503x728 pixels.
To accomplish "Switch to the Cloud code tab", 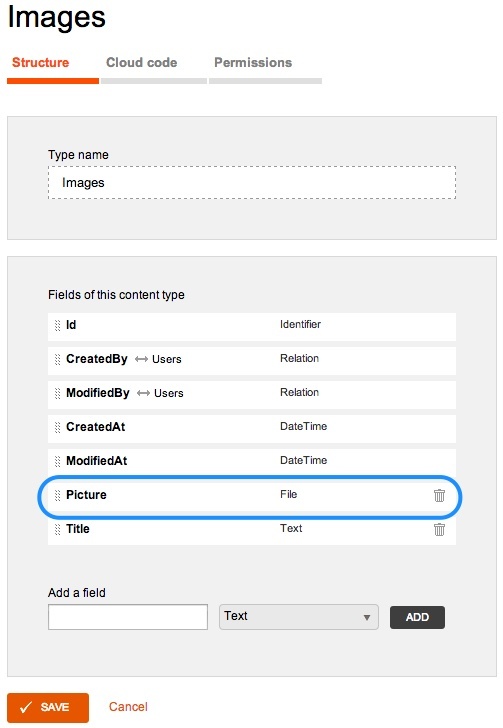I will (142, 63).
